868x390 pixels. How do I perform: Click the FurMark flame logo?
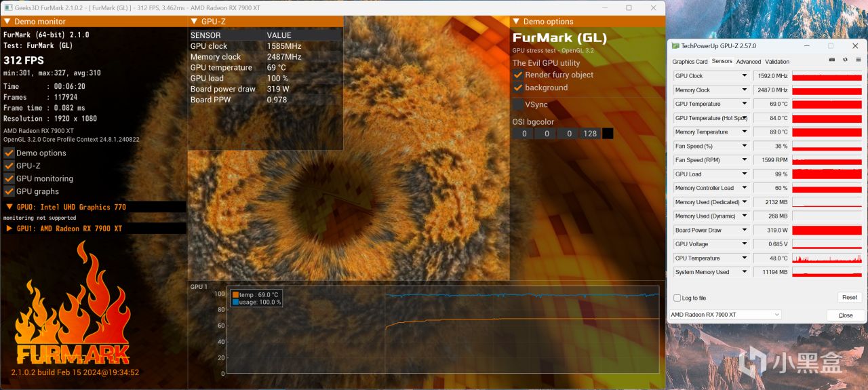pyautogui.click(x=73, y=303)
